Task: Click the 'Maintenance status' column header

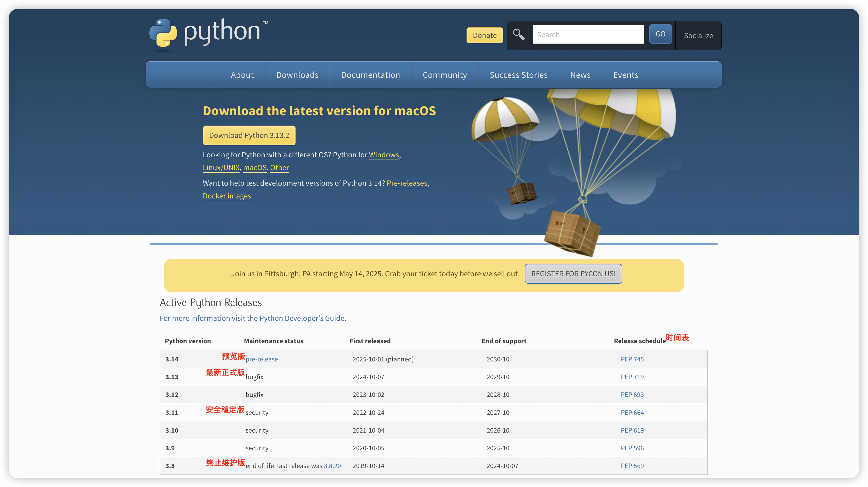Action: coord(274,341)
